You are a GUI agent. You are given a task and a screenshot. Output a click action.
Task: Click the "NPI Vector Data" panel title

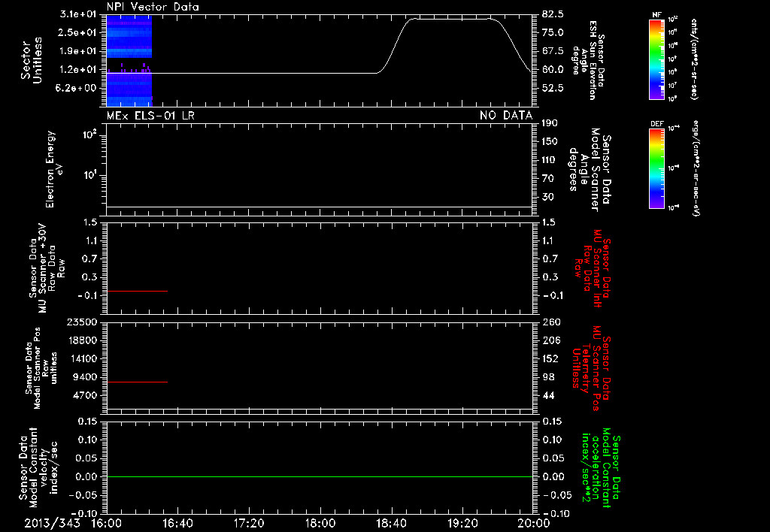point(153,7)
